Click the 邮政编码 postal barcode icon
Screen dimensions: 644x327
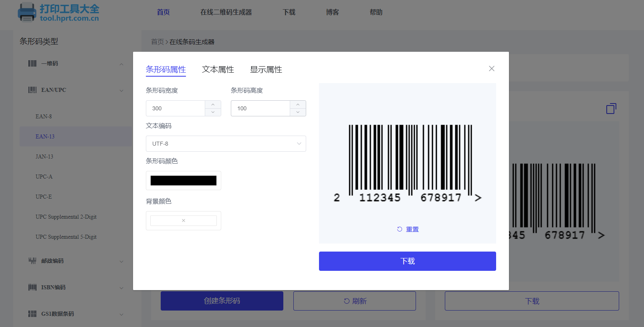click(32, 261)
